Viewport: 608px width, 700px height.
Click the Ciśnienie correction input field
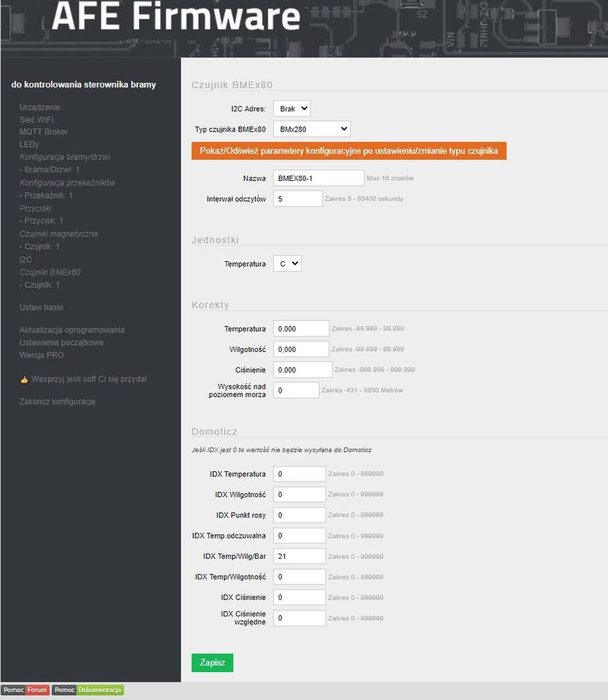point(303,369)
